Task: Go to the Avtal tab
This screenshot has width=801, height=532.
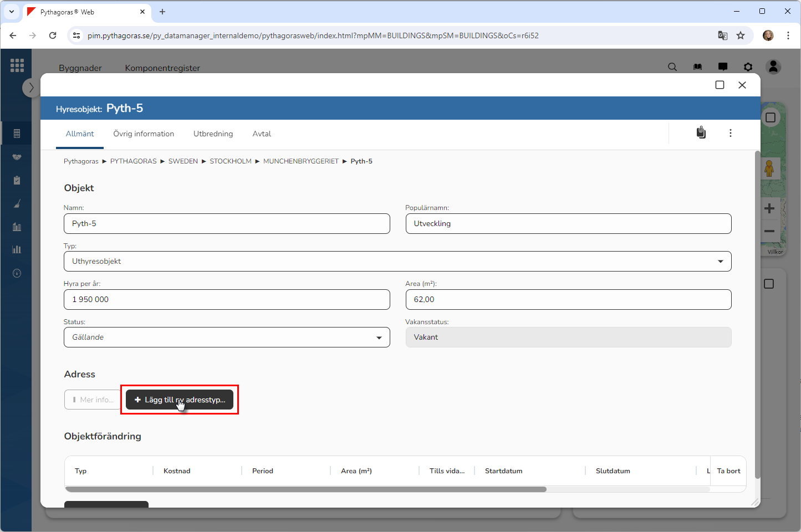Action: pyautogui.click(x=262, y=134)
